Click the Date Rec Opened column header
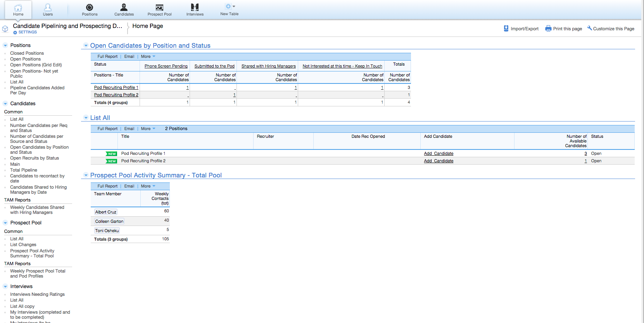The height and width of the screenshot is (323, 644). [368, 137]
